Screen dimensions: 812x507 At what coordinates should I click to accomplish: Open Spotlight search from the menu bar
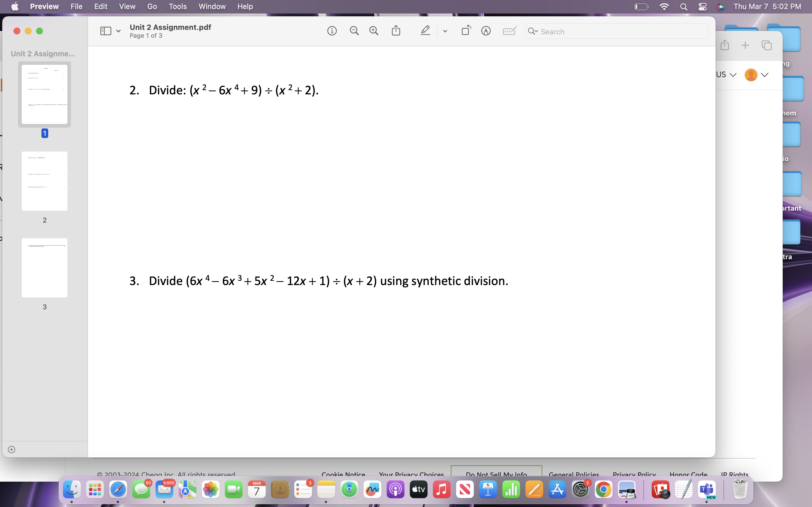point(684,6)
